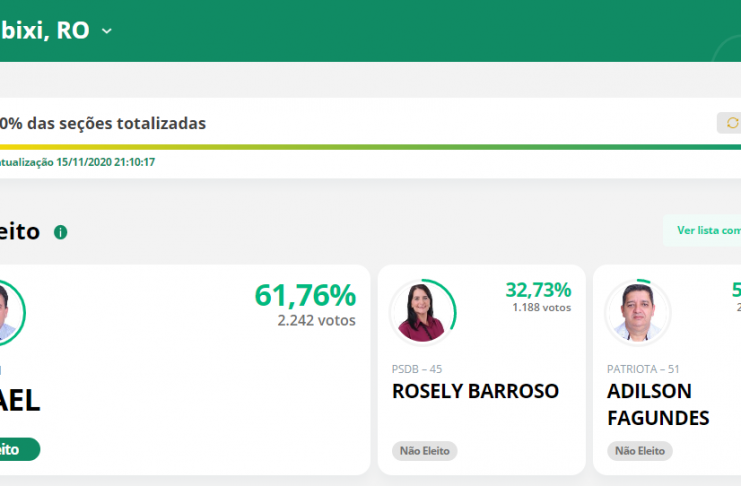Click the green totalization progress bar
Image resolution: width=741 pixels, height=486 pixels.
pos(370,147)
